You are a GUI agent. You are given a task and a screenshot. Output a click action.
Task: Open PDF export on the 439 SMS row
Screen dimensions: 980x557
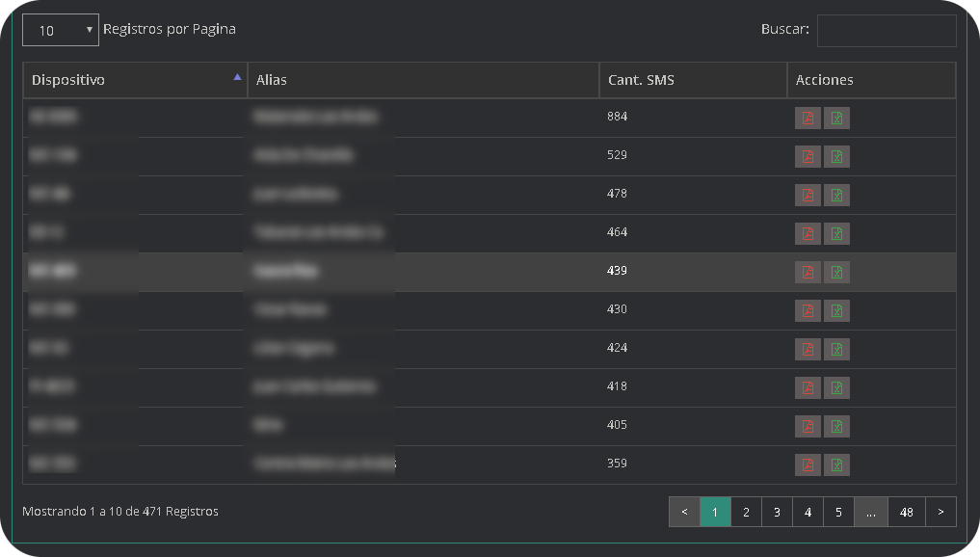tap(808, 272)
